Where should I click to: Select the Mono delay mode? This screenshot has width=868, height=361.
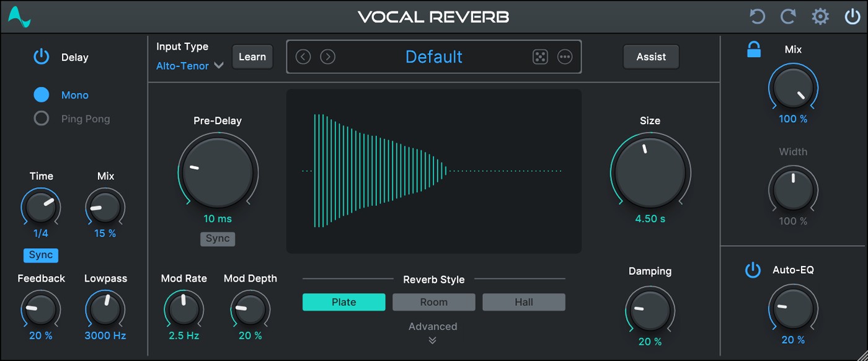pos(42,95)
